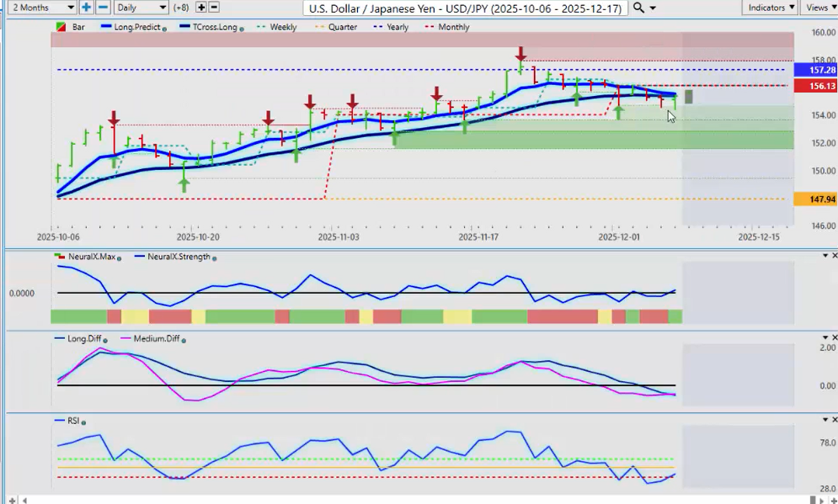
Task: Expand the Indicators menu
Action: 771,8
